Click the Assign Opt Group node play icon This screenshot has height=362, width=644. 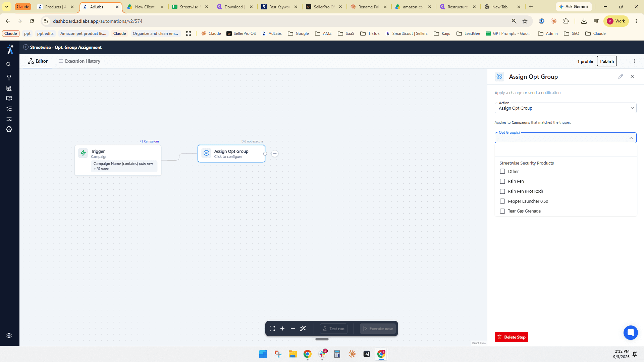click(207, 153)
